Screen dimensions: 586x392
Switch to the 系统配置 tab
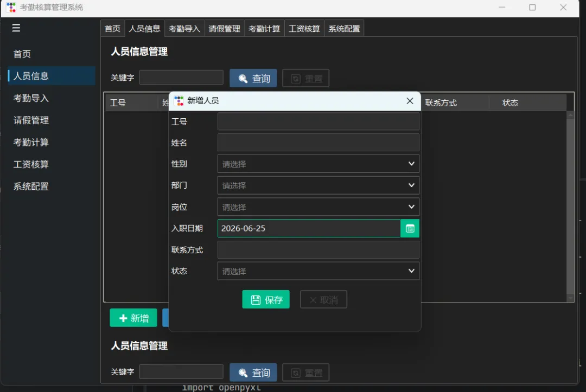344,28
